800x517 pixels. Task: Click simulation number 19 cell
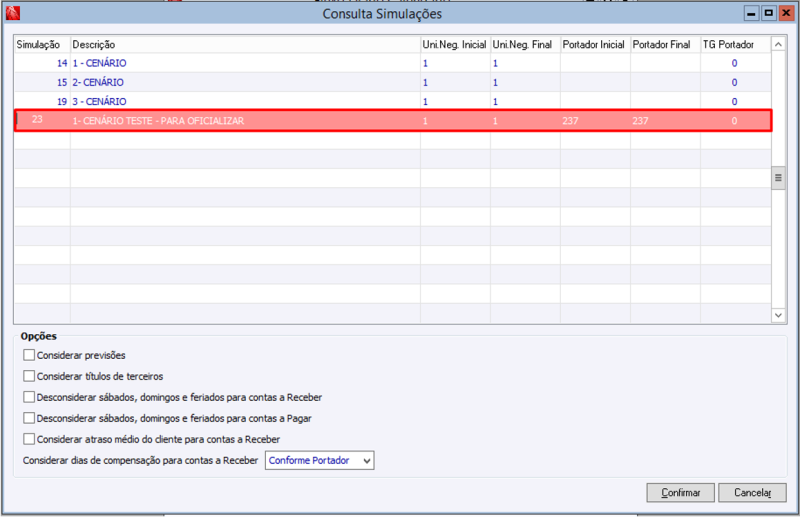(x=42, y=102)
